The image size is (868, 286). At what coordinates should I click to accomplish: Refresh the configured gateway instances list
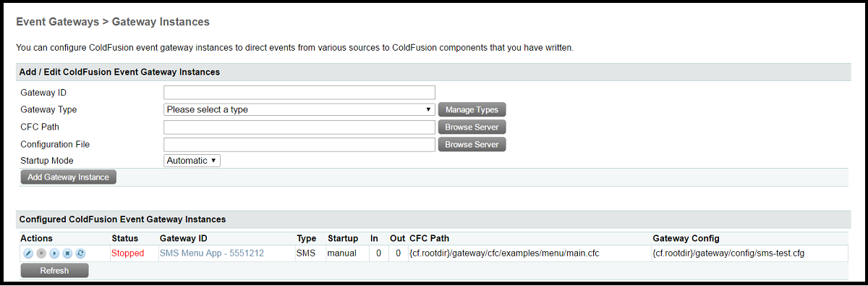pyautogui.click(x=54, y=271)
